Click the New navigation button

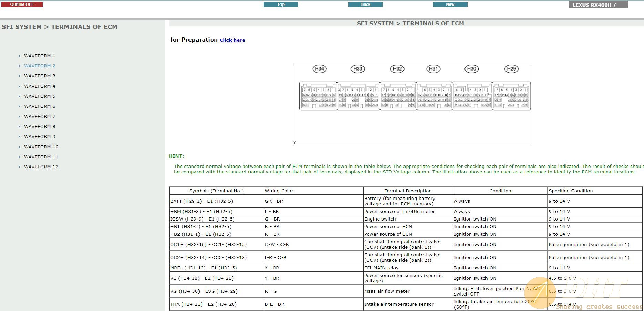click(450, 4)
